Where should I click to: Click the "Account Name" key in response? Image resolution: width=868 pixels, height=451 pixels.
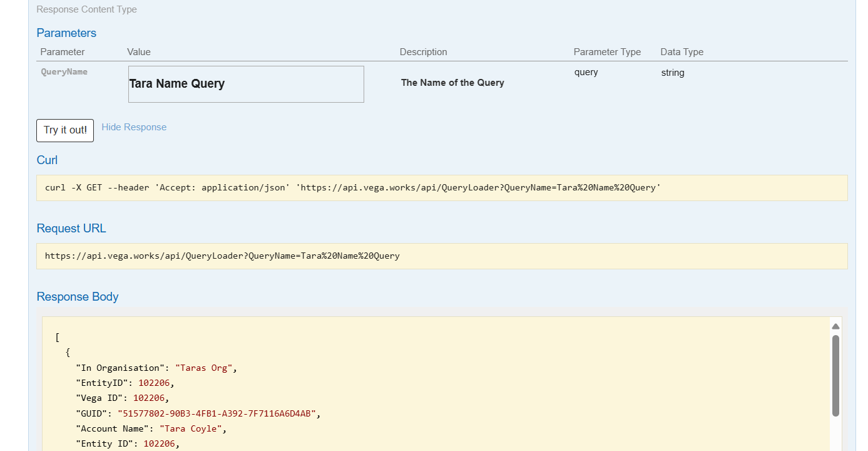[x=113, y=429]
